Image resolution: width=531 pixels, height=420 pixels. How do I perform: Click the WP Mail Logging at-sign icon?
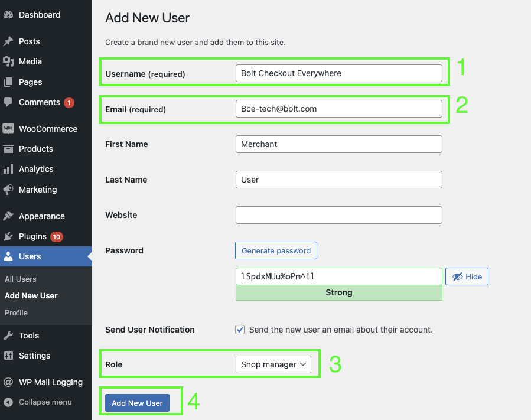tap(8, 382)
